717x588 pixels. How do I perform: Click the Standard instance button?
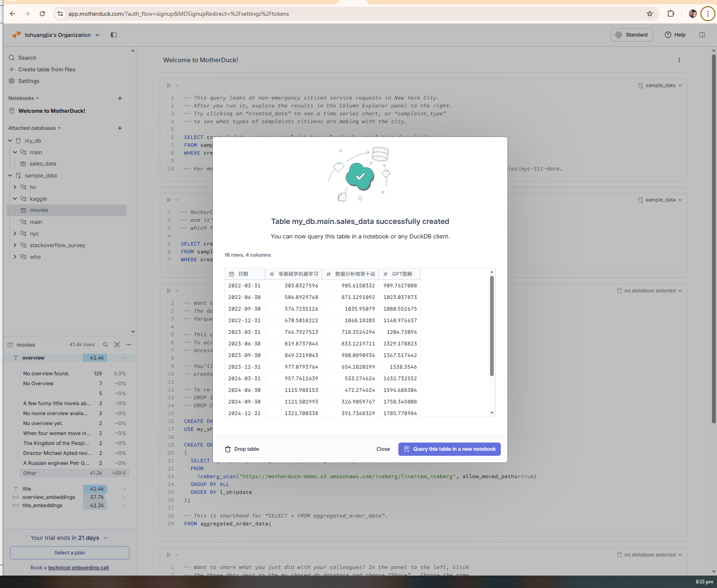click(x=632, y=35)
